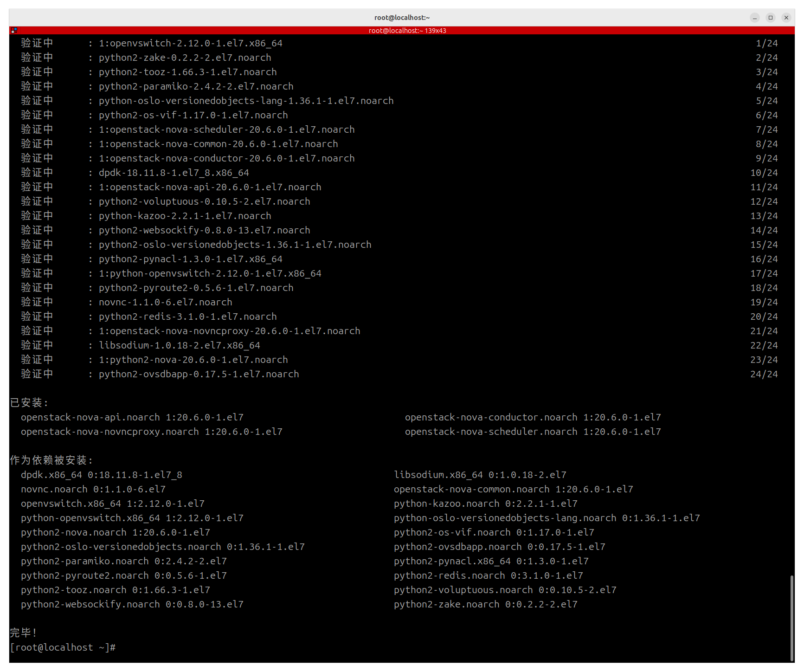Viewport: 804px width, 672px height.
Task: Click text 1:python2-nova-20.6.0-1.el7.noarch
Action: [x=193, y=360]
